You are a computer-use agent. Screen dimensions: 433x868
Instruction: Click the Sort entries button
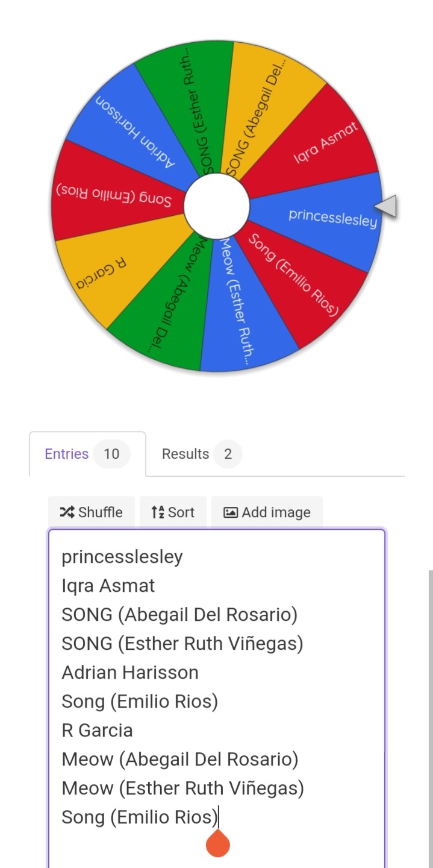tap(173, 512)
